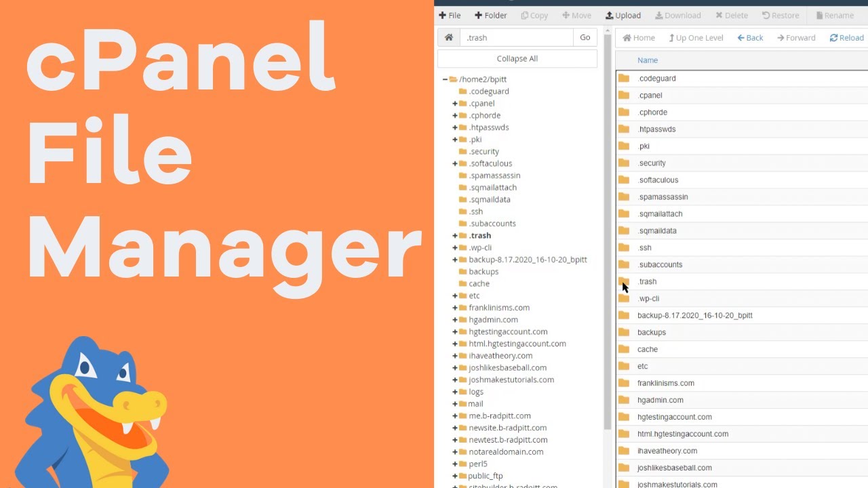
Task: Select .spamassassin in the folder tree
Action: (494, 176)
